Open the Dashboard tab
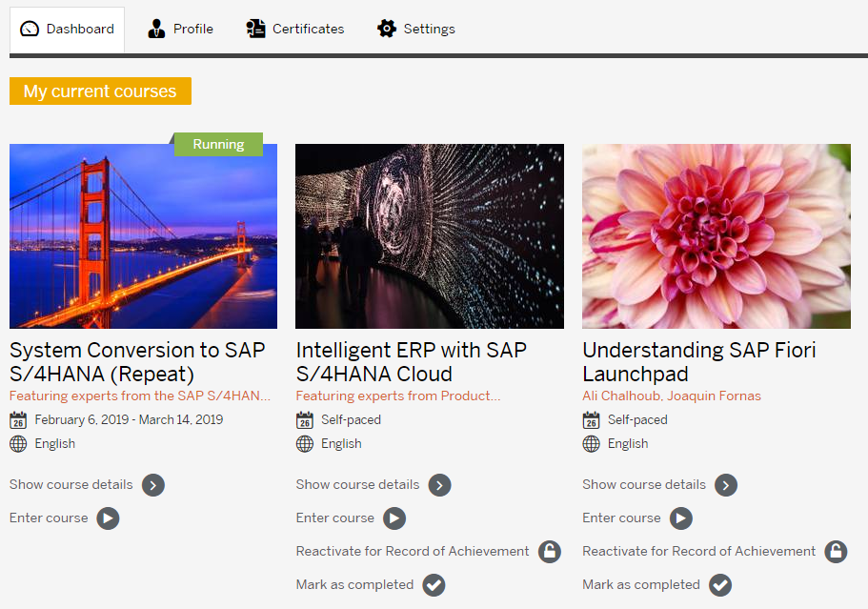The width and height of the screenshot is (868, 609). [67, 30]
